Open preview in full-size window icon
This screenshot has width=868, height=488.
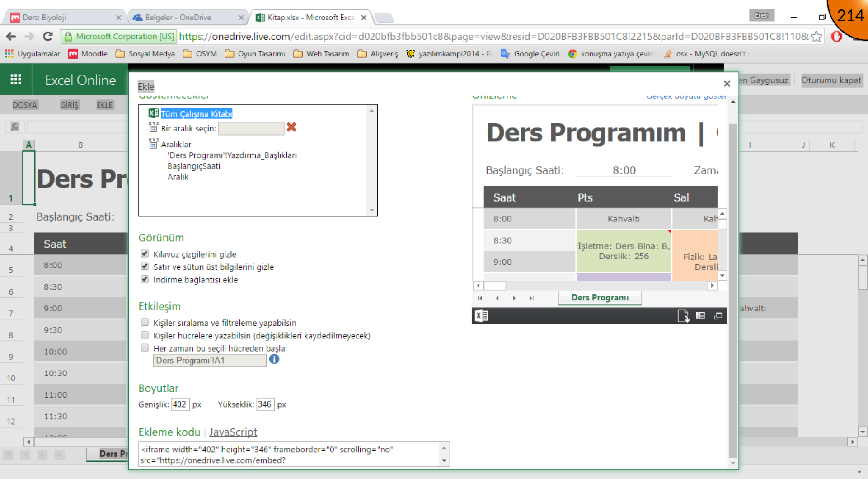coord(718,315)
